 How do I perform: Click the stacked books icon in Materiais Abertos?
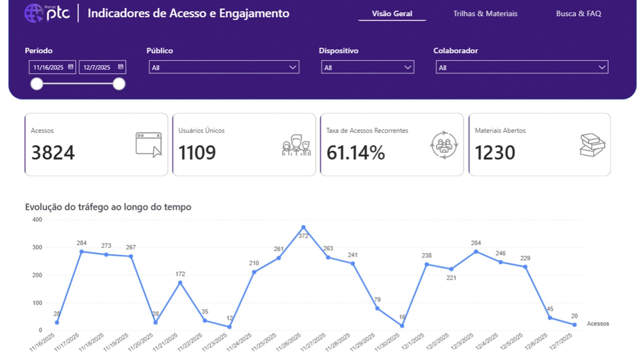(592, 145)
